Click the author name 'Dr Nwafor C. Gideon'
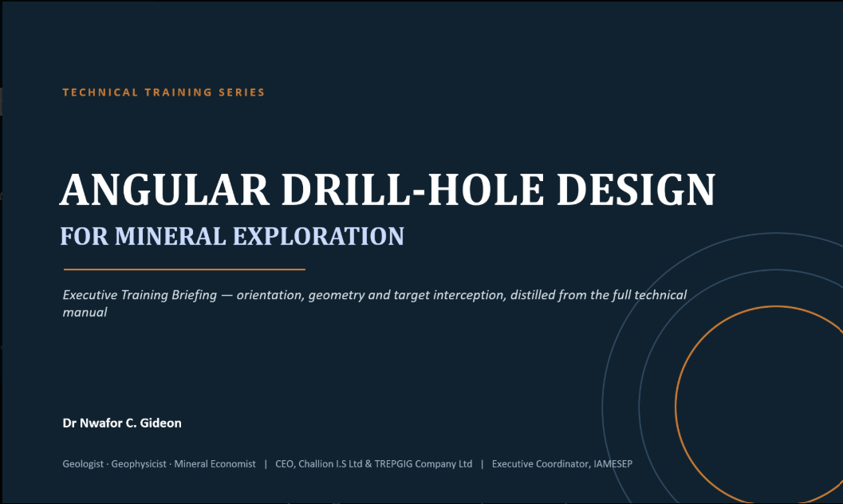843x504 pixels. click(x=122, y=423)
